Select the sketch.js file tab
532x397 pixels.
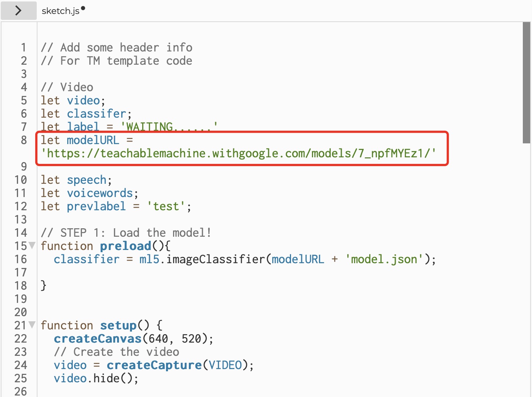[61, 11]
